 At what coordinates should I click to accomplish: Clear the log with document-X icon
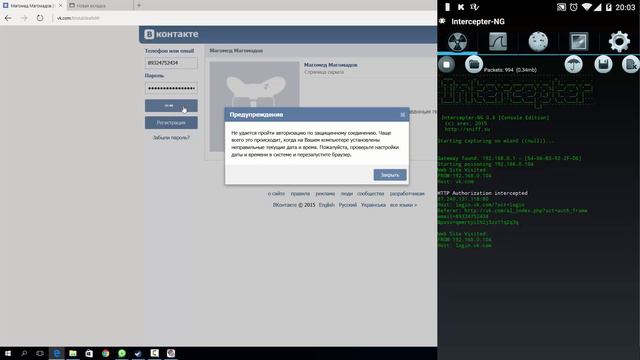click(631, 64)
